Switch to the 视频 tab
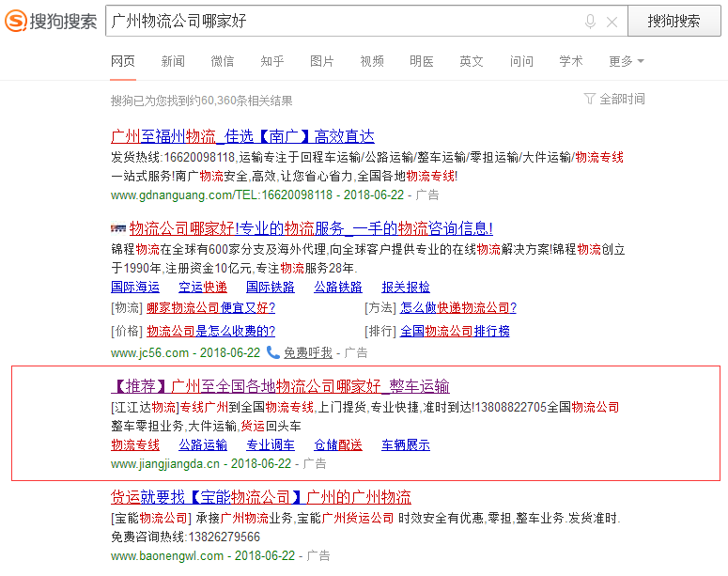The height and width of the screenshot is (576, 728). tap(372, 61)
